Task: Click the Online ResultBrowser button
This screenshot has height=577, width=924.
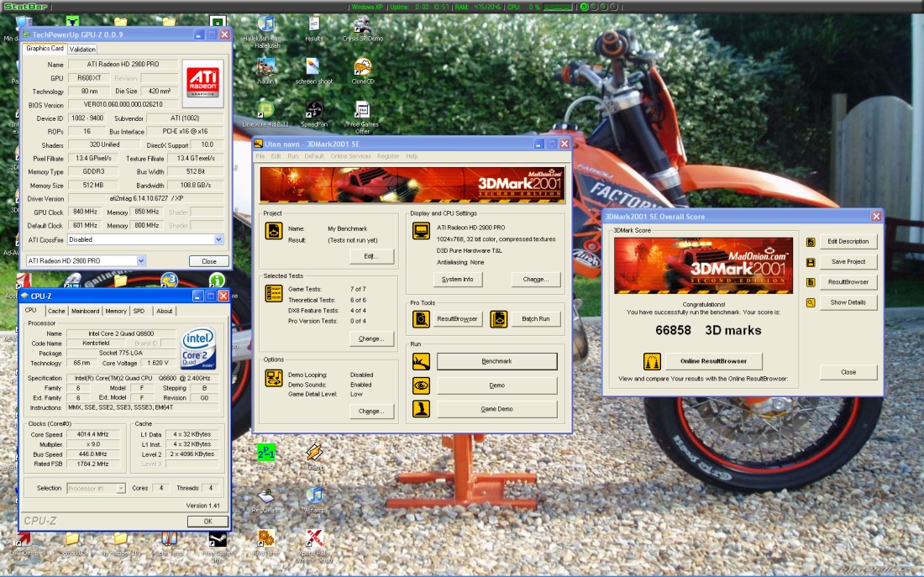Action: (714, 361)
